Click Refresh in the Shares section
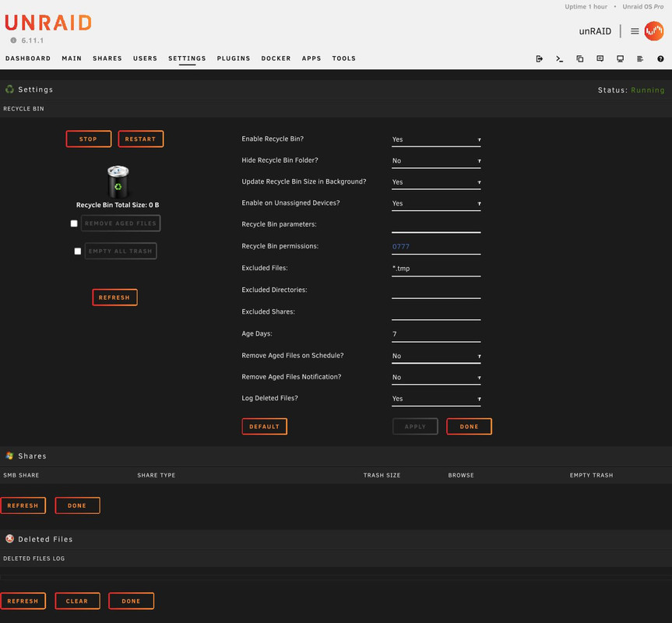Viewport: 672px width, 623px height. coord(23,505)
